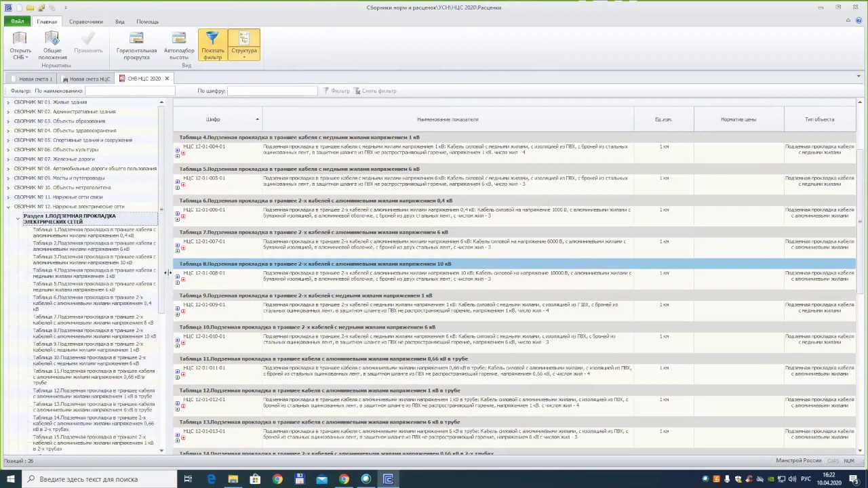Screen dimensions: 868x488
Task: Click the Снять фильтр button
Action: coord(375,91)
